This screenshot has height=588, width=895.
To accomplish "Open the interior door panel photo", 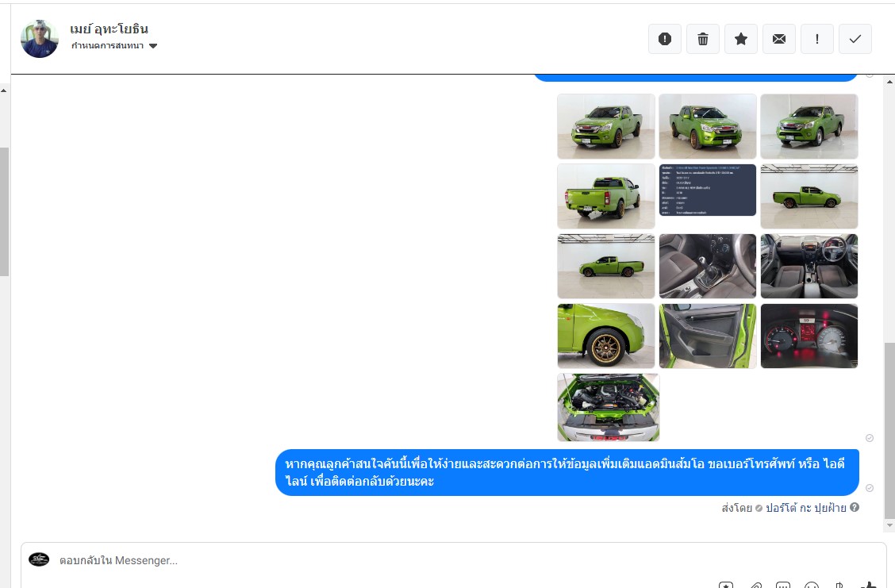I will [708, 336].
